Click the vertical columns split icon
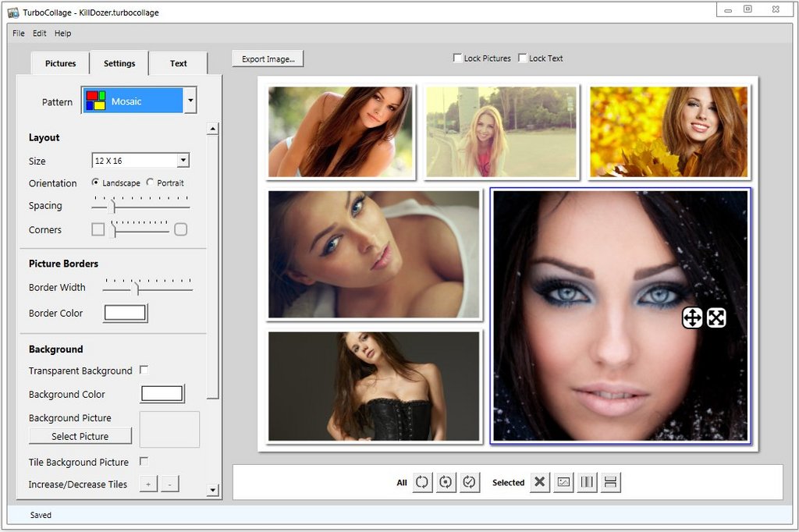The height and width of the screenshot is (532, 799). click(587, 482)
